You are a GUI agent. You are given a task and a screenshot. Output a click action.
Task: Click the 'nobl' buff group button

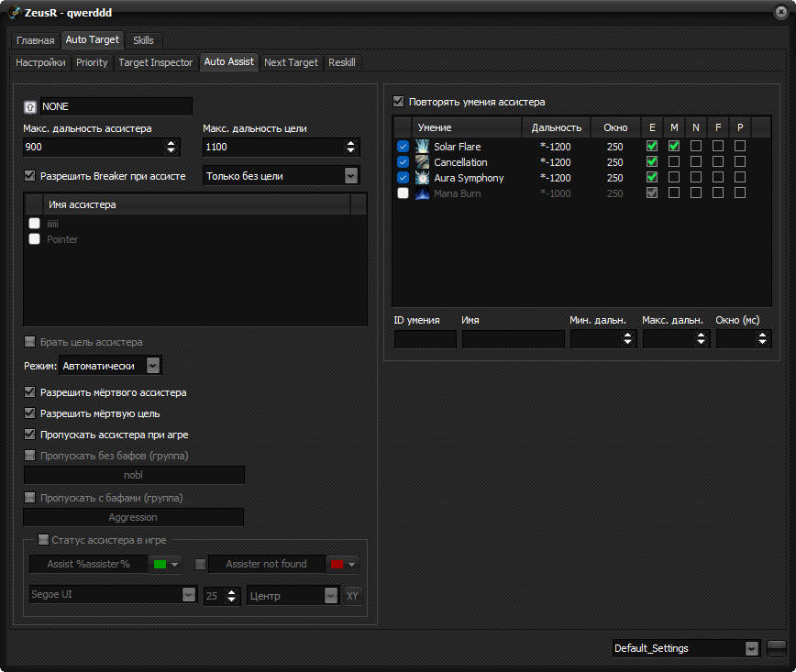pos(134,475)
